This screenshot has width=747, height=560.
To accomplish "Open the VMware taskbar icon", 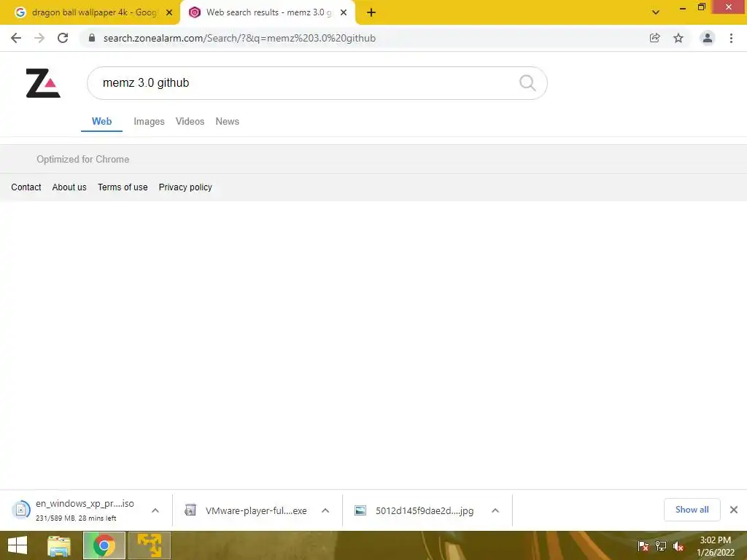I will 150,545.
